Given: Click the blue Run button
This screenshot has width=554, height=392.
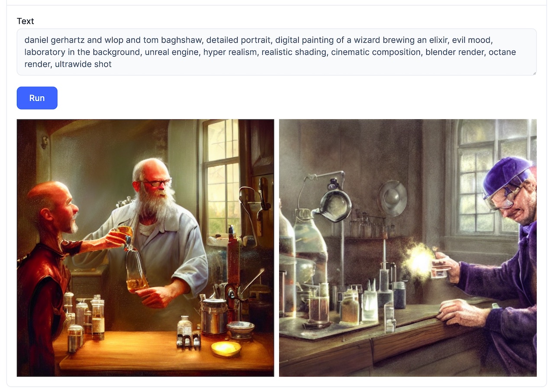Looking at the screenshot, I should [x=37, y=98].
